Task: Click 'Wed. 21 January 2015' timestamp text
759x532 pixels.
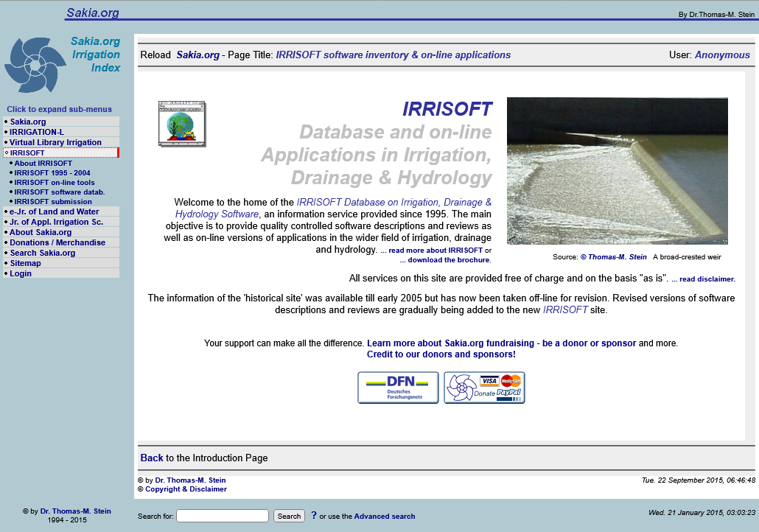Action: [x=702, y=513]
